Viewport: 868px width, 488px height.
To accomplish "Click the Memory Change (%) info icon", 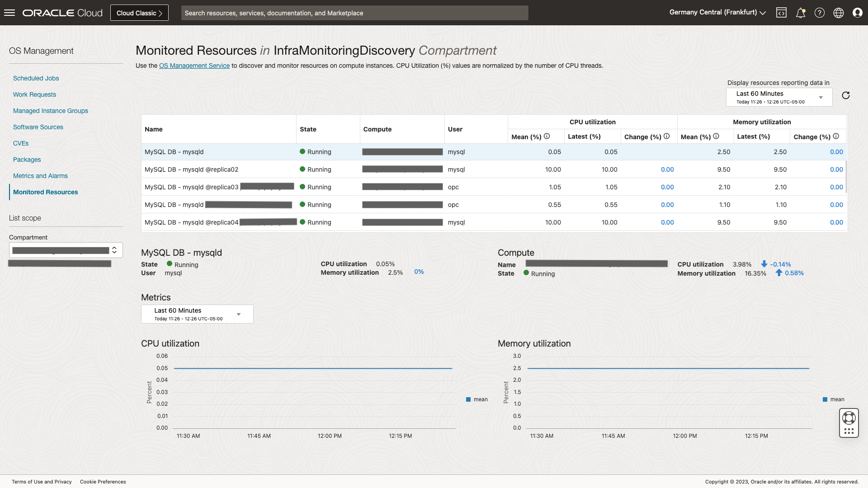I will 836,136.
